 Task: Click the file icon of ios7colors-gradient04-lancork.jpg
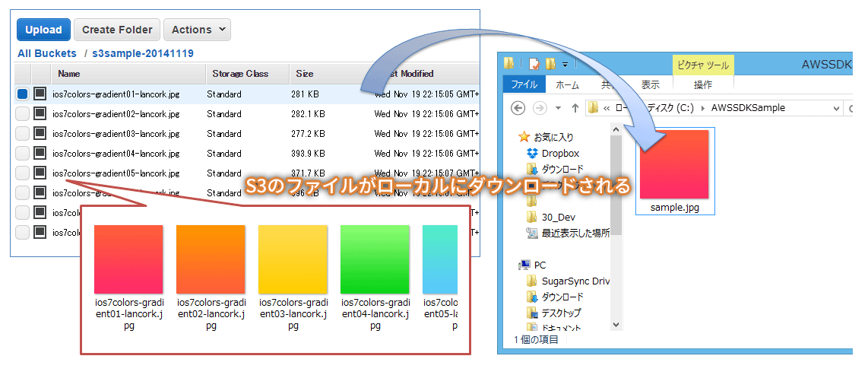pos(40,154)
